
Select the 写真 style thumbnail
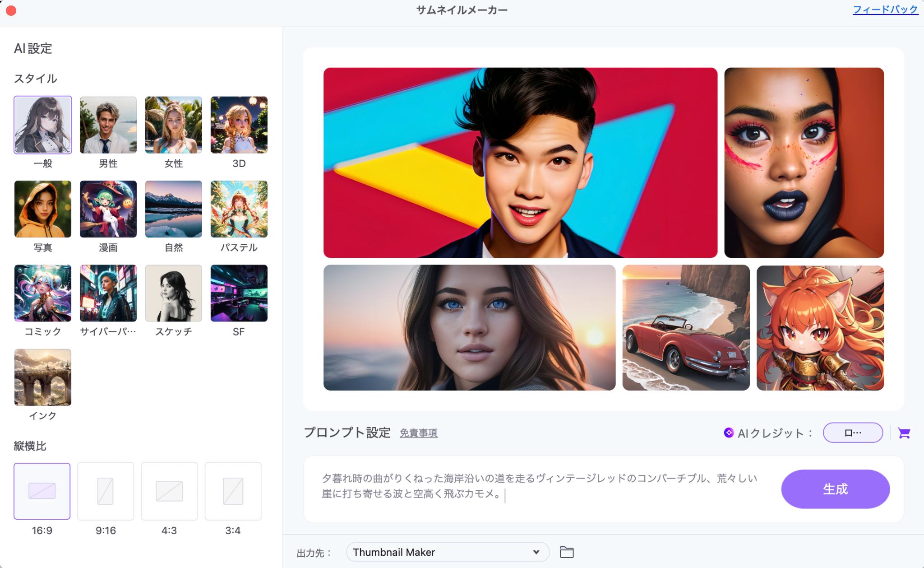pos(43,209)
